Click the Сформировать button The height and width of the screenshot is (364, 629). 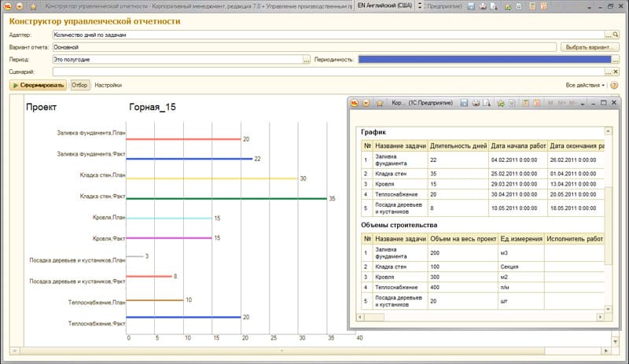pyautogui.click(x=38, y=85)
